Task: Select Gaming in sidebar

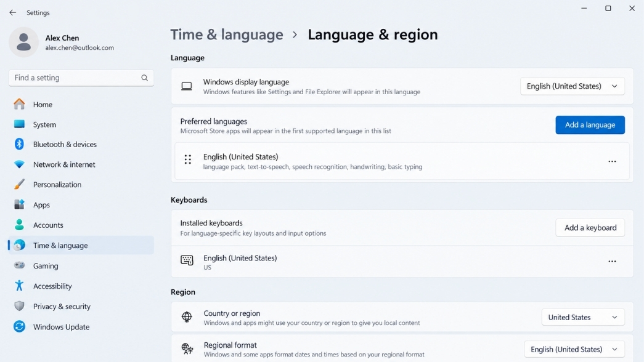Action: (x=81, y=265)
